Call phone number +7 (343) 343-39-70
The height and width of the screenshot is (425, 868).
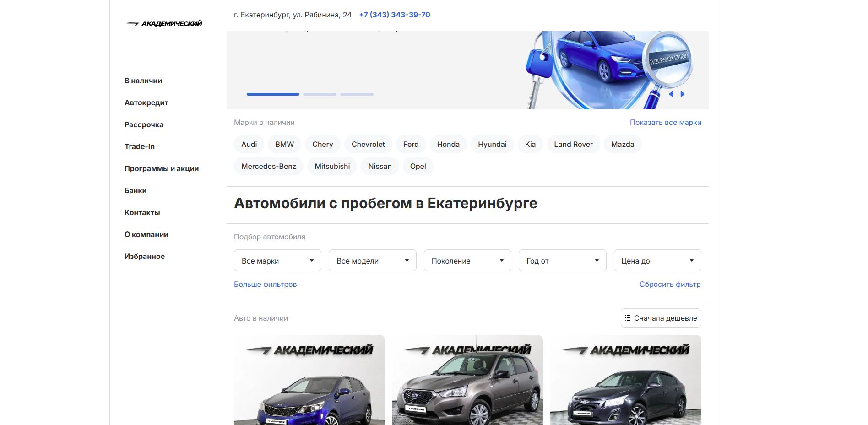click(395, 15)
